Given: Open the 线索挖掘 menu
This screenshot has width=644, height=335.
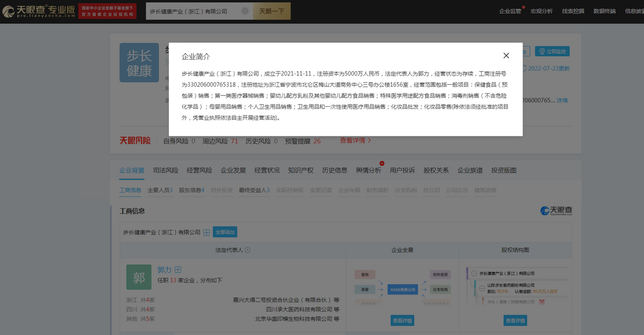Looking at the screenshot, I should [573, 11].
